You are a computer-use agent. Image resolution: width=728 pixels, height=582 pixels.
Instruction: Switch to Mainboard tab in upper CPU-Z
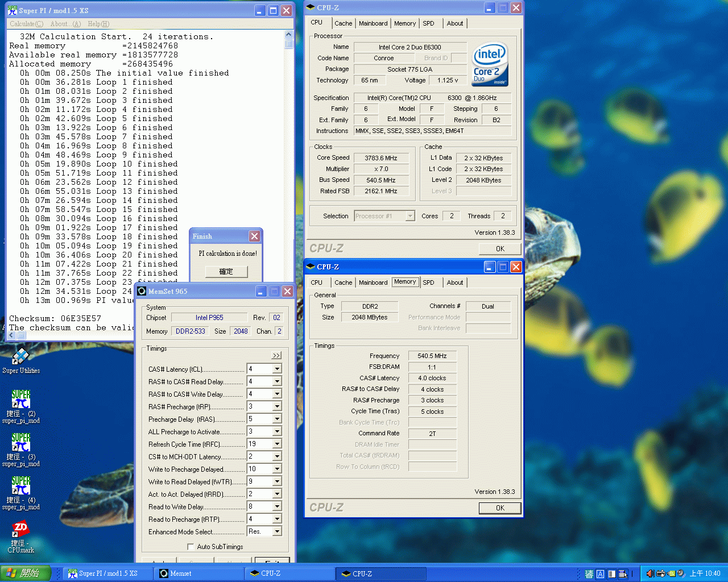point(373,23)
